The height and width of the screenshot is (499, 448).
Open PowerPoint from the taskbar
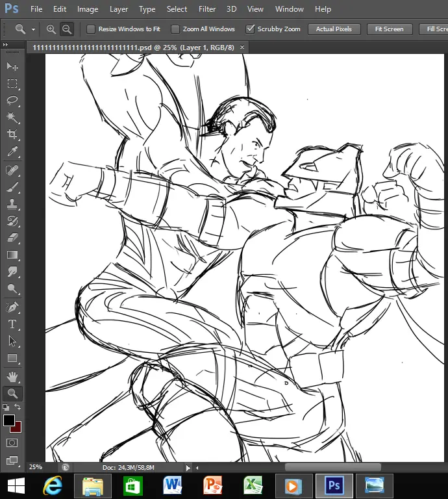(x=212, y=485)
